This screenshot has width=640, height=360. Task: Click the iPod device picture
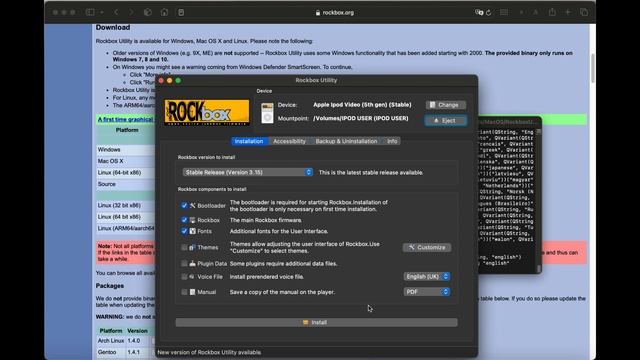(267, 113)
